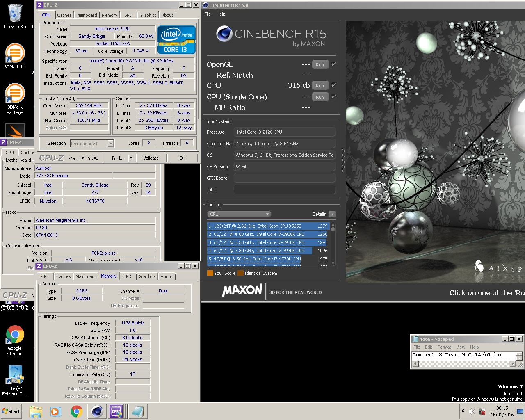Viewport: 525px width, 420px height.
Task: Click the Show Desktop tray icon
Action: (520, 411)
